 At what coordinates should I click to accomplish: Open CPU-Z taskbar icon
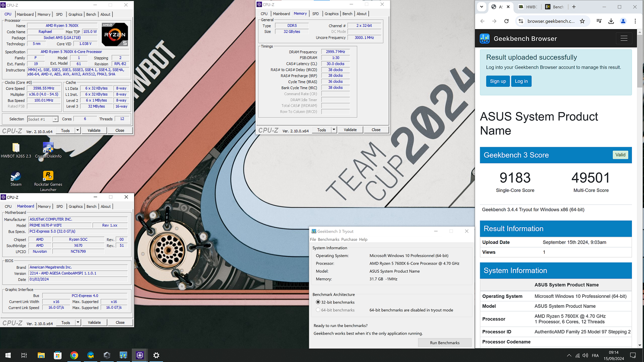pyautogui.click(x=140, y=355)
